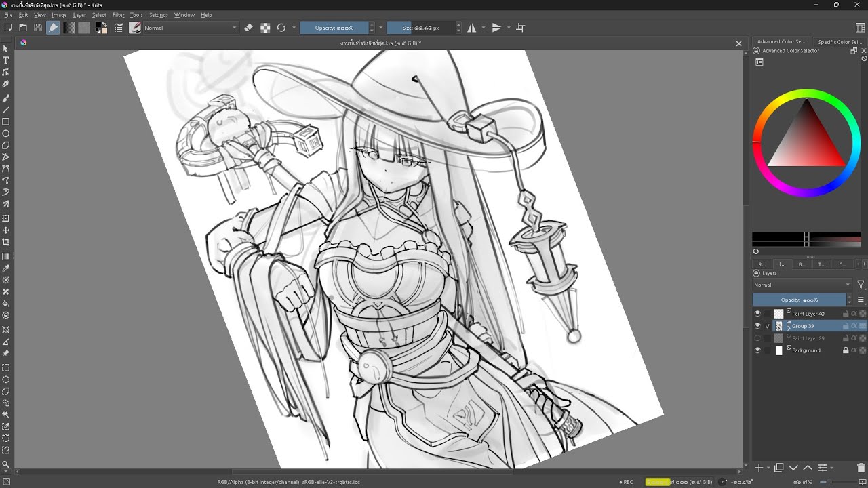Toggle horizontal mirror mode
This screenshot has width=868, height=488.
point(471,28)
